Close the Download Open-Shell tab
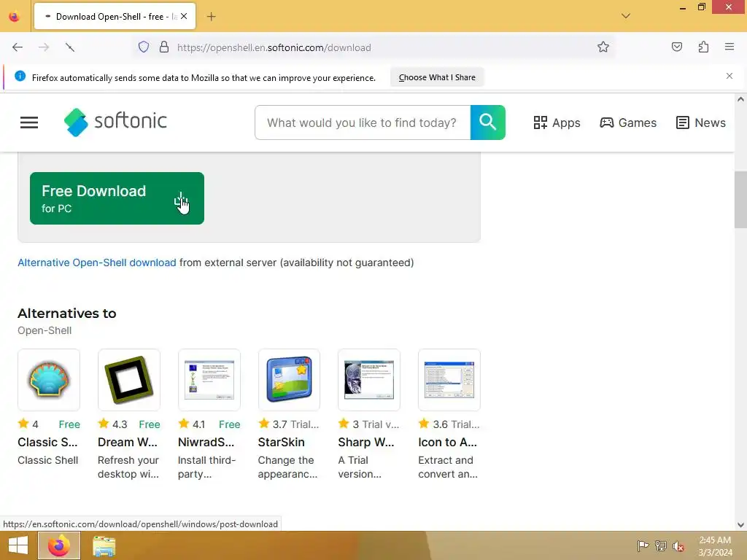 click(184, 16)
